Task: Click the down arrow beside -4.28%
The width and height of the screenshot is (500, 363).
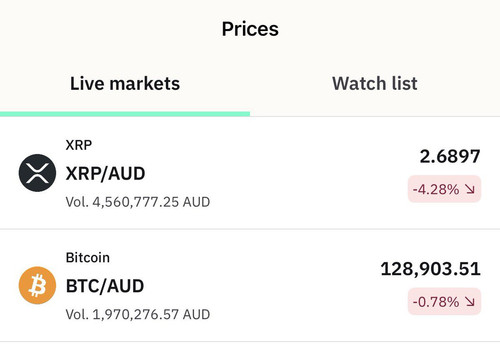Action: click(x=470, y=189)
